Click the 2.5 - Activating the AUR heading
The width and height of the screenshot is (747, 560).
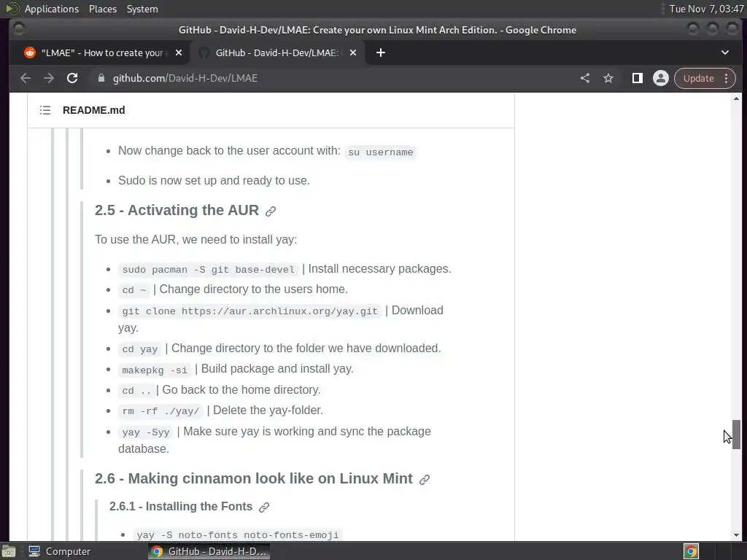click(177, 210)
